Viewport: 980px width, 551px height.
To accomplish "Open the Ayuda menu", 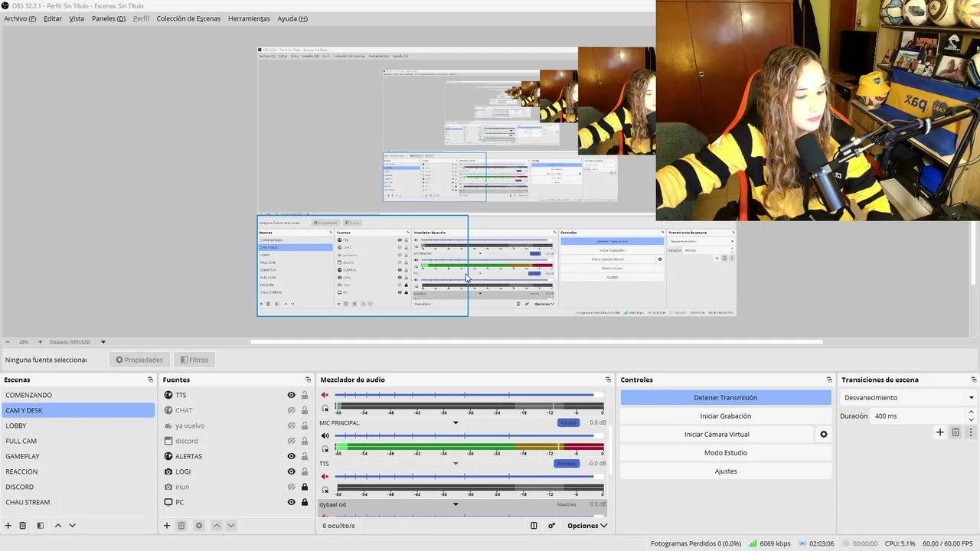I will point(292,18).
